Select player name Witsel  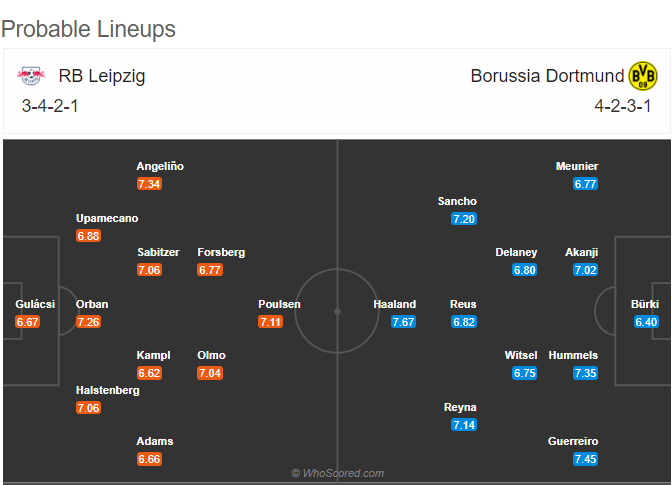[521, 355]
